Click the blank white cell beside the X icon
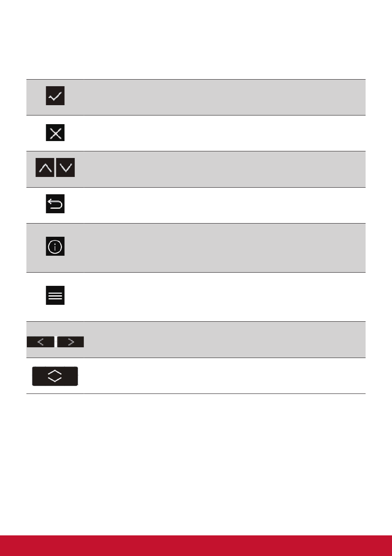This screenshot has width=392, height=556. pos(224,133)
